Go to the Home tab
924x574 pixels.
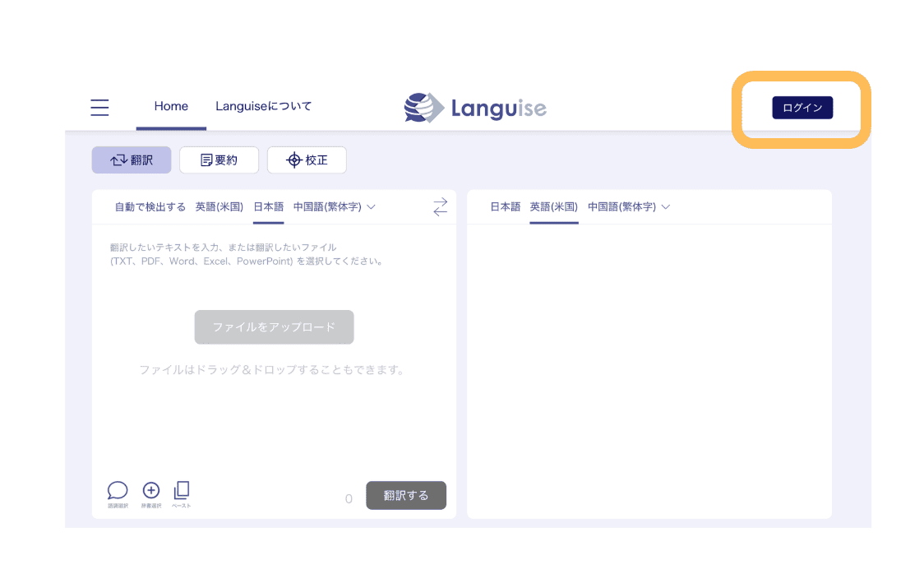171,106
